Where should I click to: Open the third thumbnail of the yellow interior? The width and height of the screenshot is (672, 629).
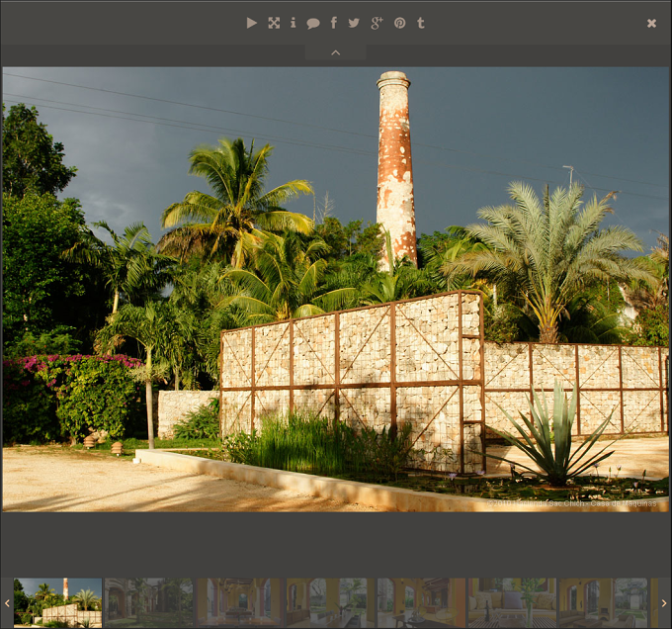239,603
